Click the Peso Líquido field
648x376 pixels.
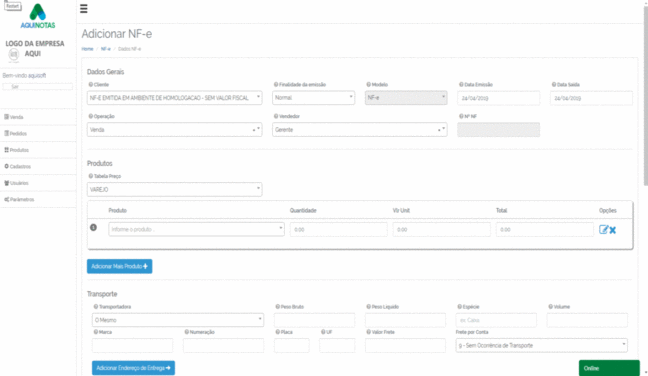[x=405, y=320]
